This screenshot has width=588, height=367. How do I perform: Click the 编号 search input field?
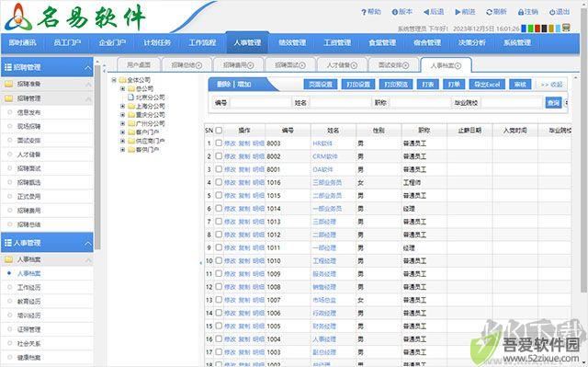coord(260,102)
